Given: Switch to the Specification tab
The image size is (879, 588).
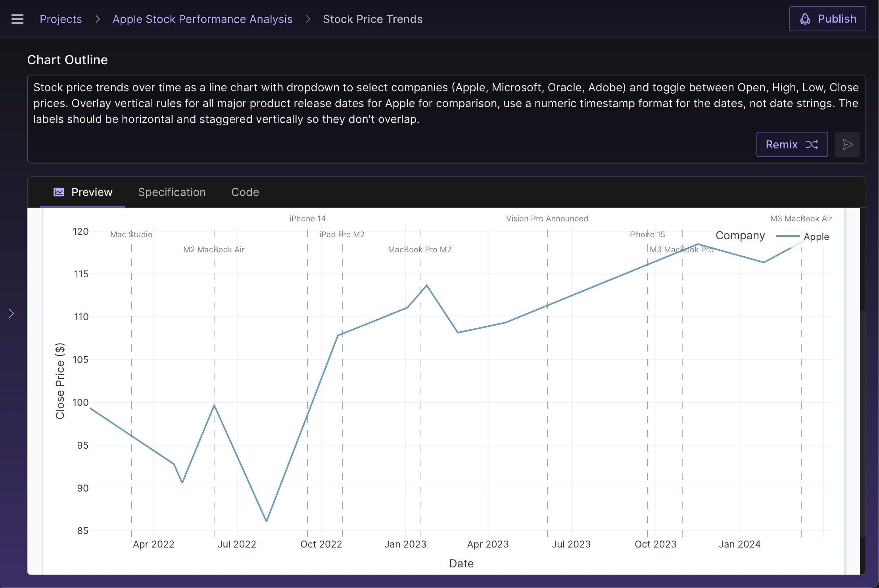Looking at the screenshot, I should [172, 192].
